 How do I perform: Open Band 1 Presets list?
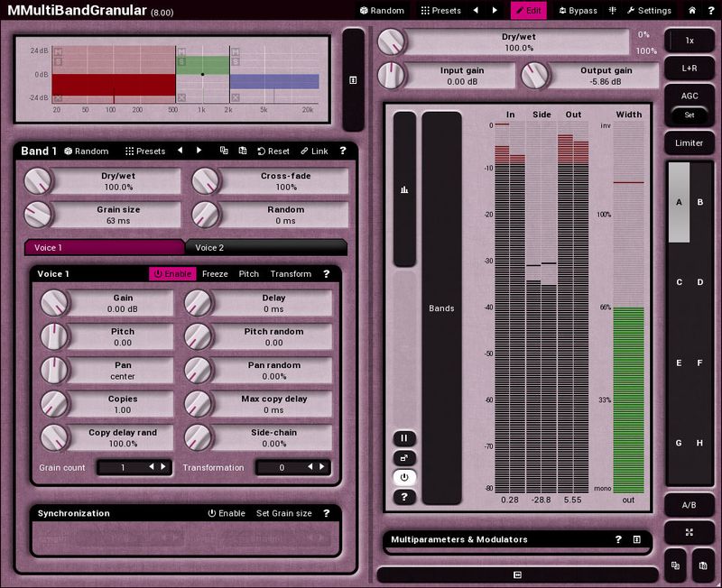pos(145,151)
